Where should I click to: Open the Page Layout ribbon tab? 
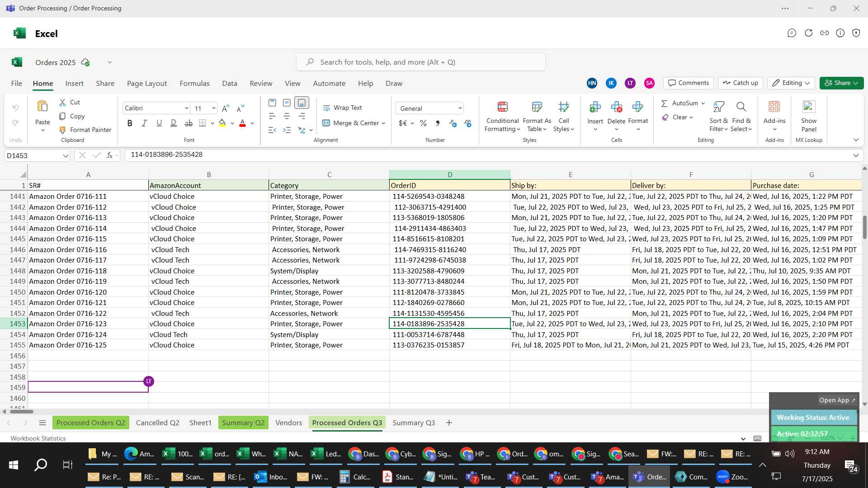147,84
